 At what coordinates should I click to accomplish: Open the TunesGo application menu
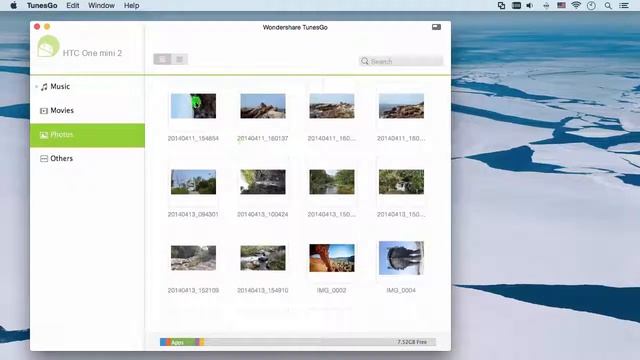point(42,6)
